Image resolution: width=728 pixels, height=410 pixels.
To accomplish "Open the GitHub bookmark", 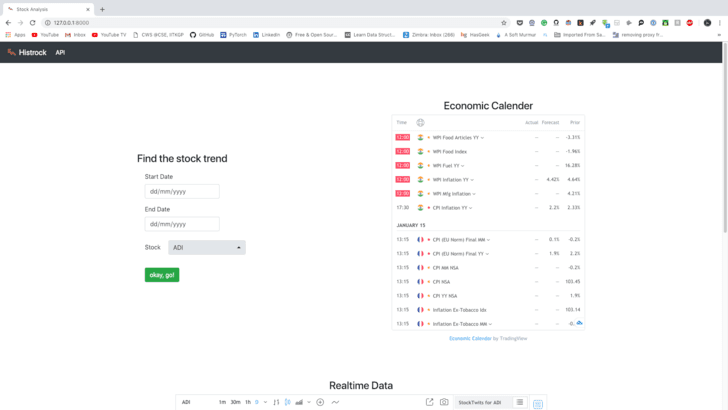I will (202, 35).
